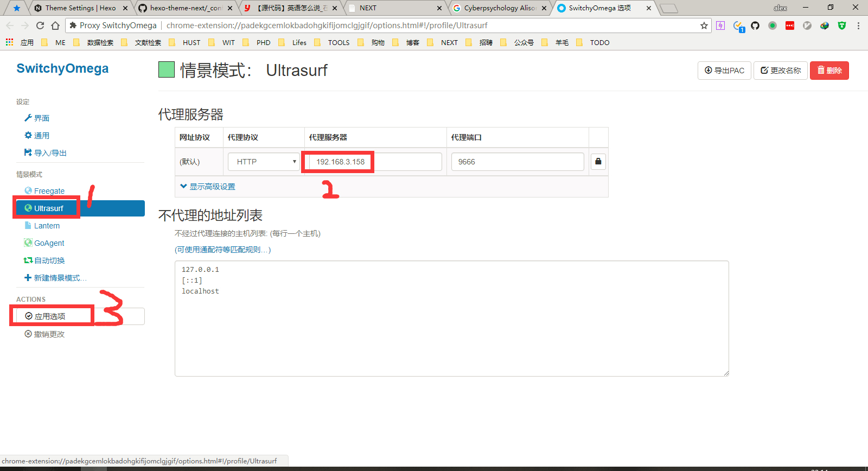
Task: Switch to Cyberpsychology Google tab
Action: (499, 8)
